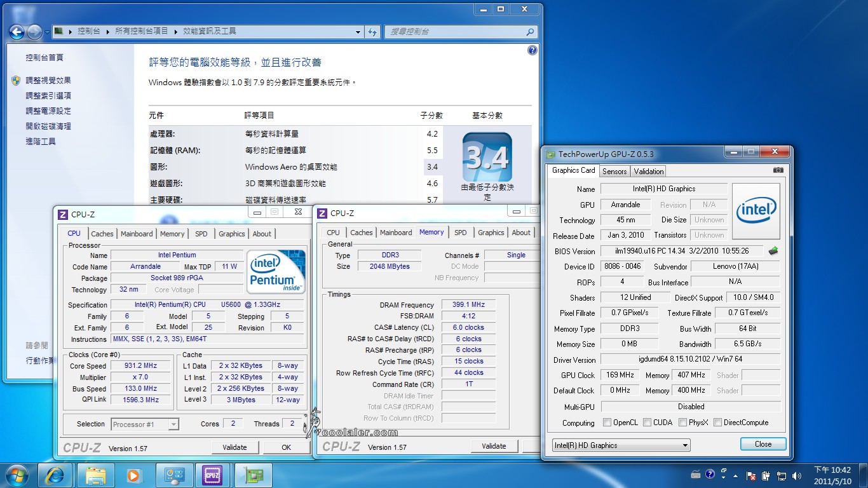Click the search magnifier icon in Control Panel
The image size is (868, 488).
point(530,31)
